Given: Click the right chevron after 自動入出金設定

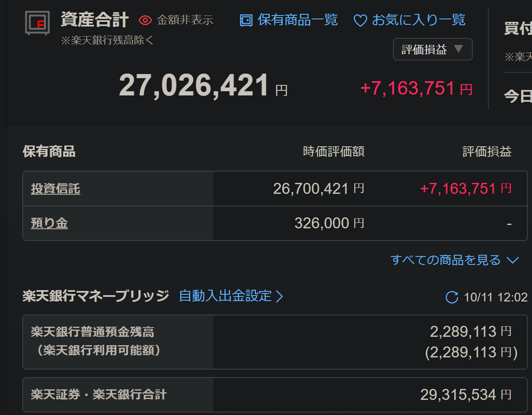Looking at the screenshot, I should coord(279,296).
